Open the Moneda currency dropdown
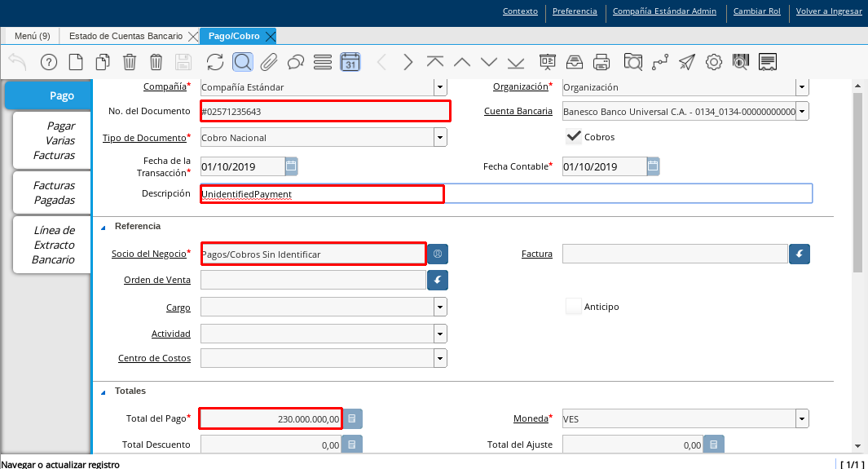Viewport: 868px width, 469px height. (x=802, y=419)
